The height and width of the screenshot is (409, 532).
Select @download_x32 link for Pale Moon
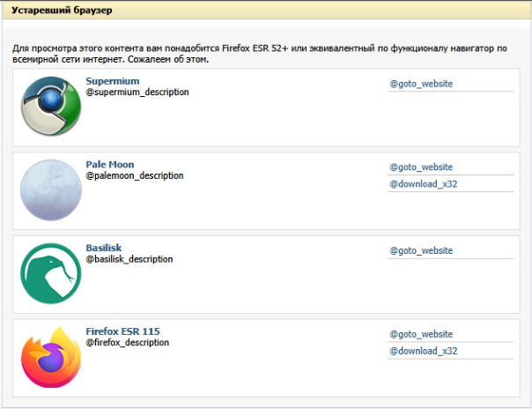(x=424, y=184)
